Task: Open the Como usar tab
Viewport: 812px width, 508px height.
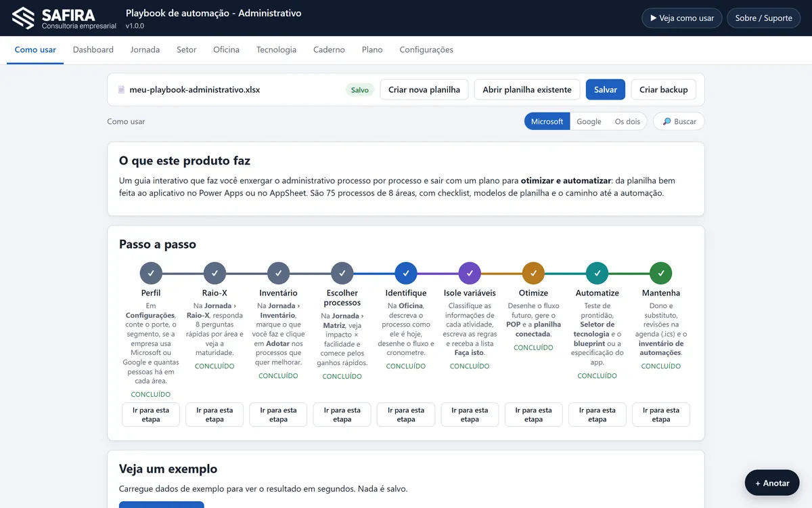Action: click(x=35, y=49)
